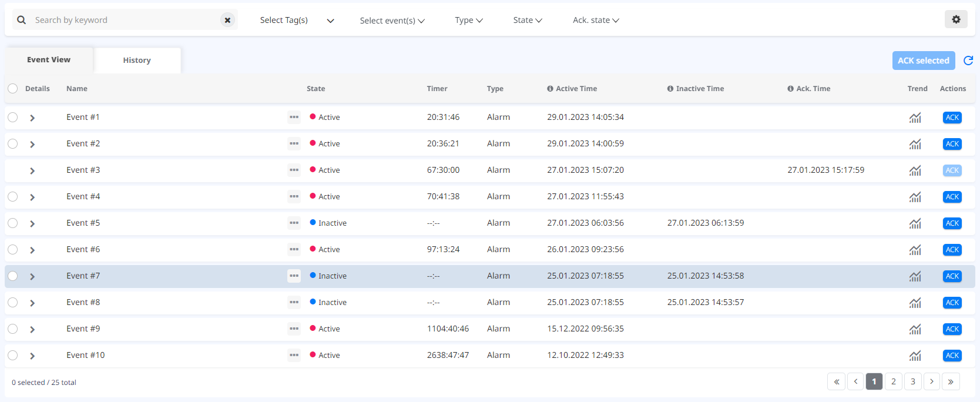View trend chart for Event #10
This screenshot has width=980, height=402.
pos(915,356)
